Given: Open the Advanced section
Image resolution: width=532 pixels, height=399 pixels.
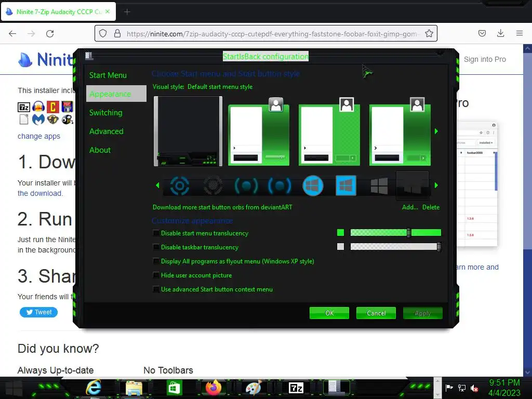Looking at the screenshot, I should (106, 131).
